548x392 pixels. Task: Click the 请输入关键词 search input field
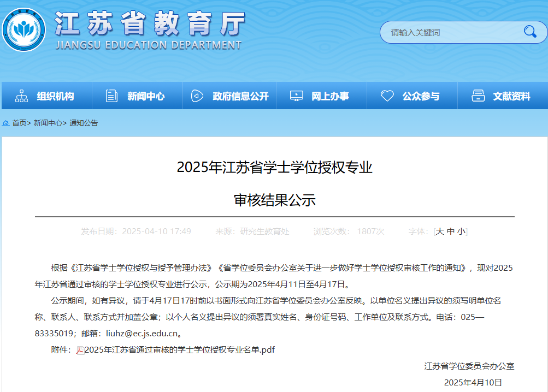pos(448,32)
